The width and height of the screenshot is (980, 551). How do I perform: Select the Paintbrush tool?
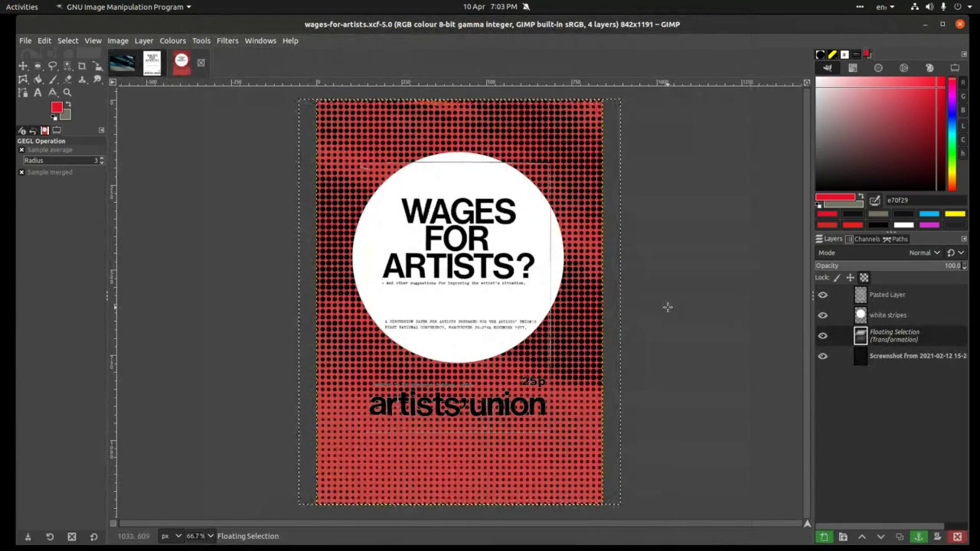pos(53,80)
